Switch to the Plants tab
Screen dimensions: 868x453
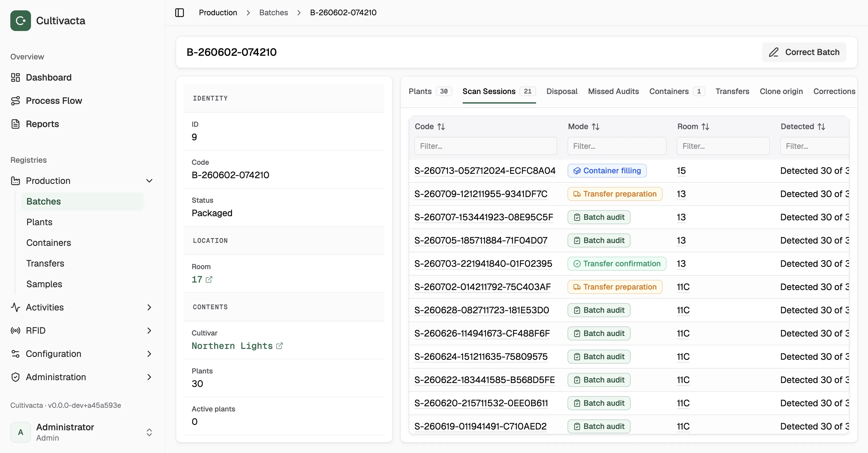pyautogui.click(x=430, y=91)
